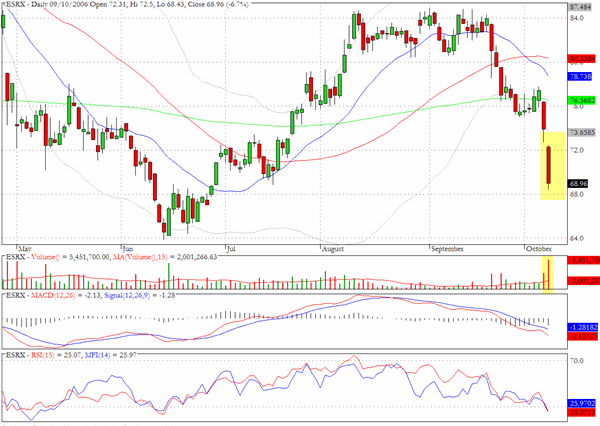Viewport: 600px width, 426px height.
Task: Select the red 2,001,26 volume average label
Action: 584,281
